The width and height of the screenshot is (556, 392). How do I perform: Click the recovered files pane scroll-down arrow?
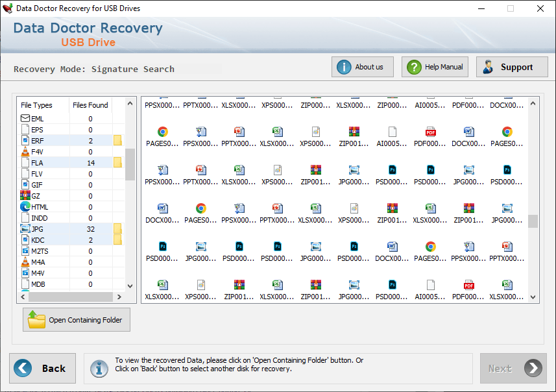pos(533,297)
